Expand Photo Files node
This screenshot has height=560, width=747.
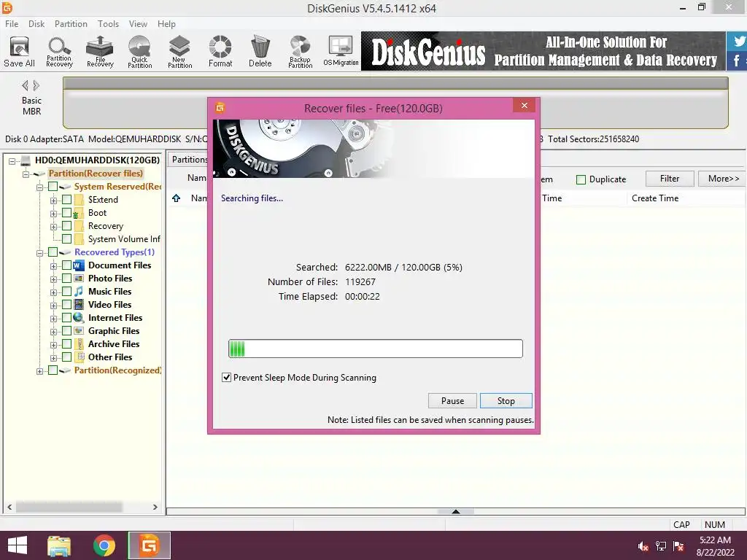tap(53, 279)
